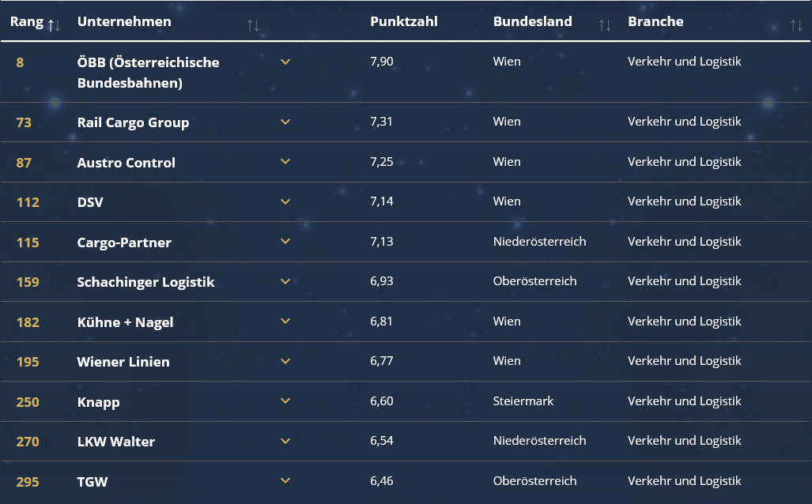Expand Cargo-Partner details chevron
Viewport: 812px width, 504px height.
coord(285,241)
